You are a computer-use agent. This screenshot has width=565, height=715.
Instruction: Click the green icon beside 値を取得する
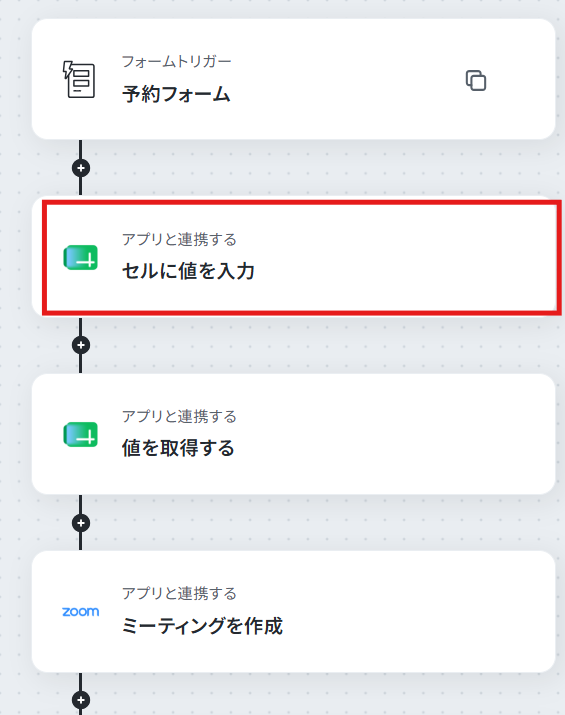81,435
